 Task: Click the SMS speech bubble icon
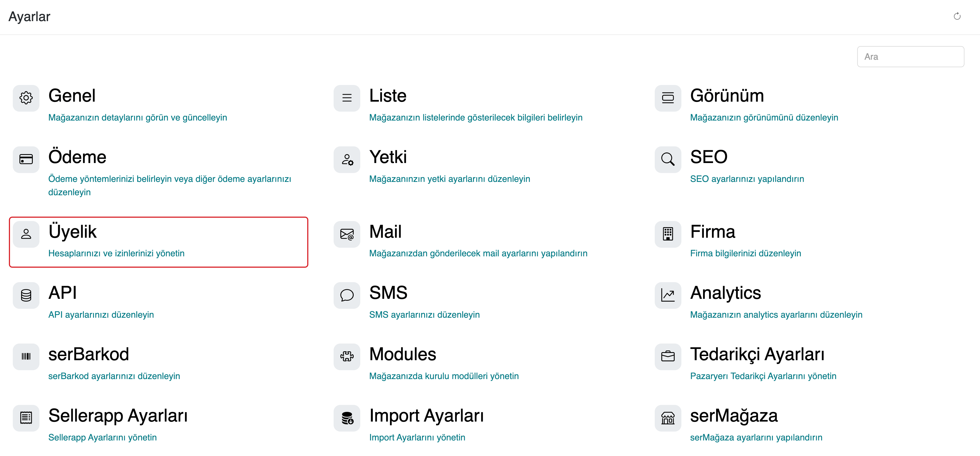point(347,295)
